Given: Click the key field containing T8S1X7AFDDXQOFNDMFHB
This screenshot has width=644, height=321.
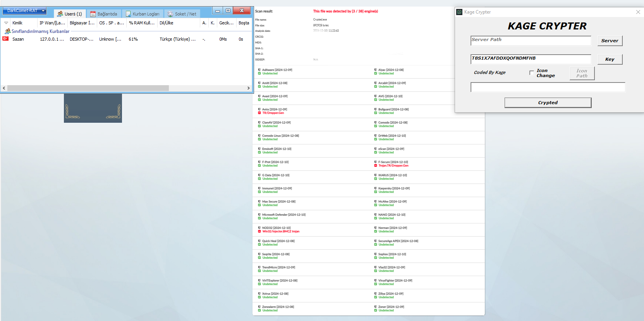Looking at the screenshot, I should tap(531, 59).
